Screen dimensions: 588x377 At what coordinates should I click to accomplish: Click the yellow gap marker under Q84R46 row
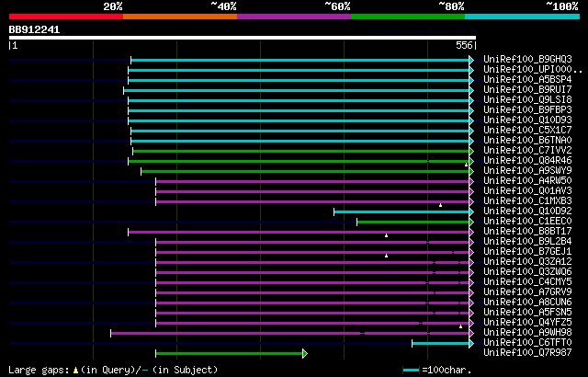(466, 165)
